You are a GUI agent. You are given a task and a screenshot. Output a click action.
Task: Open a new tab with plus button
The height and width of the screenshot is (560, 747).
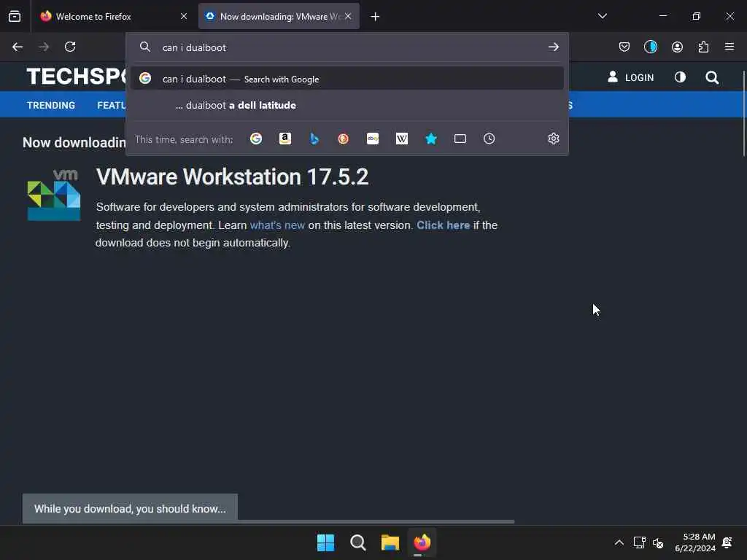(375, 17)
